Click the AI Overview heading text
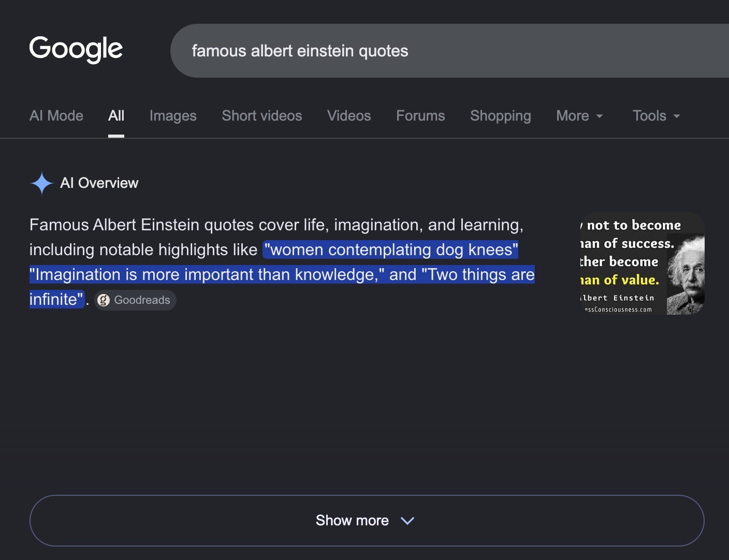729x560 pixels. [99, 183]
